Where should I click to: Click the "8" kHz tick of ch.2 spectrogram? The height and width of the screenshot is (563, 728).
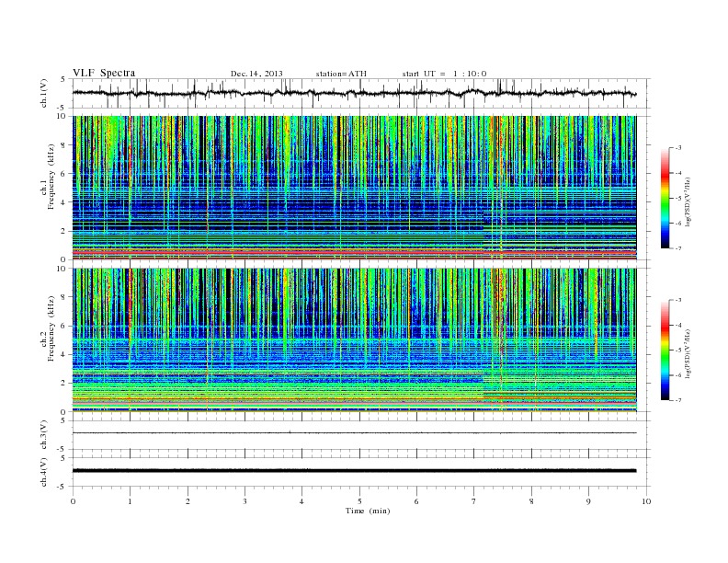point(63,297)
